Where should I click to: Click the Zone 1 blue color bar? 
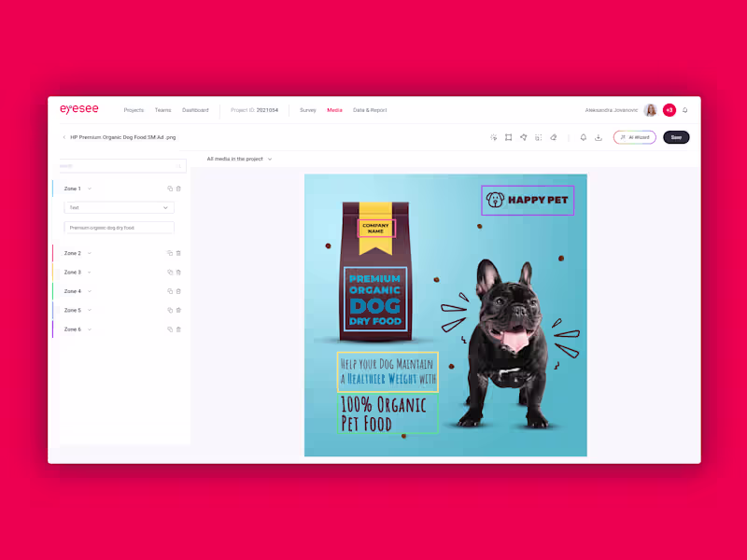point(52,189)
